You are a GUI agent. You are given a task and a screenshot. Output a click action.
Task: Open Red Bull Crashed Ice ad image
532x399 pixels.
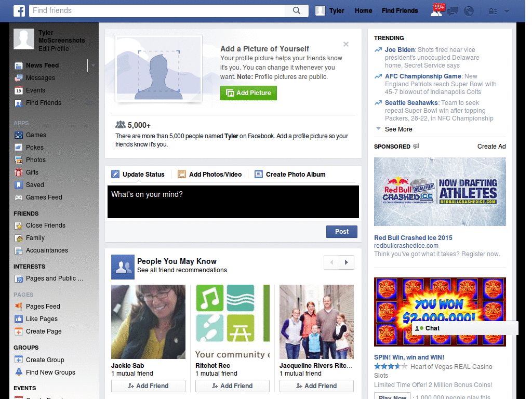(x=440, y=192)
